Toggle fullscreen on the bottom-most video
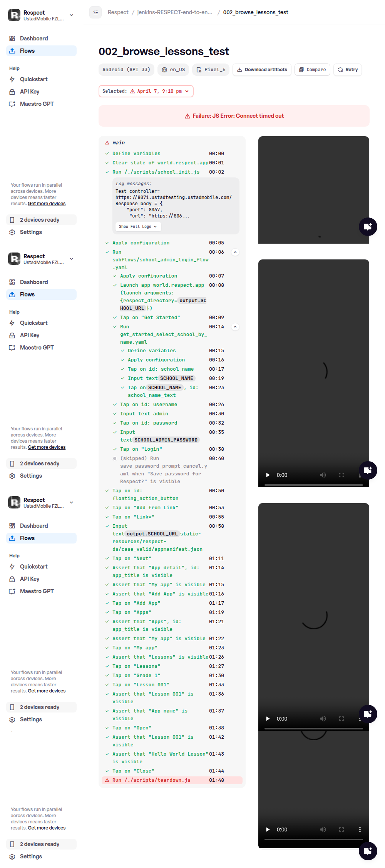 click(341, 830)
